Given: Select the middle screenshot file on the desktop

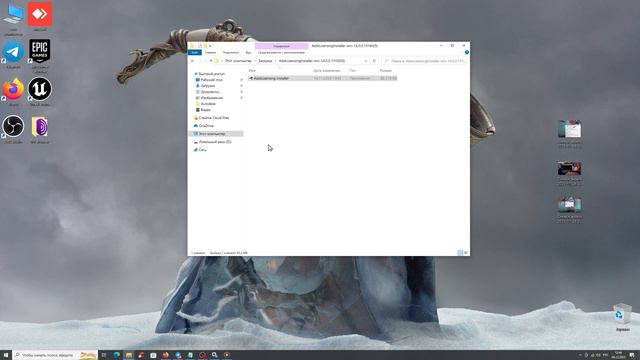Looking at the screenshot, I should [570, 173].
